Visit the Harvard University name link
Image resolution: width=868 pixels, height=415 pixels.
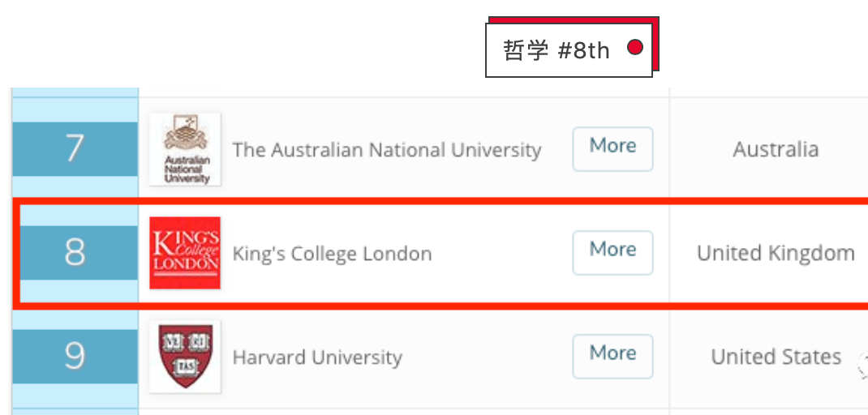pyautogui.click(x=317, y=357)
